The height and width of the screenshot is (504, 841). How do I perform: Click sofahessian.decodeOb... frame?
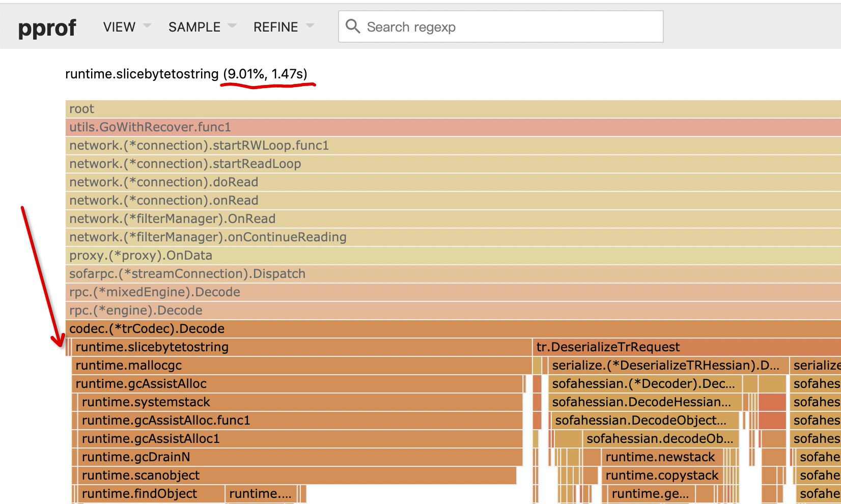click(661, 439)
